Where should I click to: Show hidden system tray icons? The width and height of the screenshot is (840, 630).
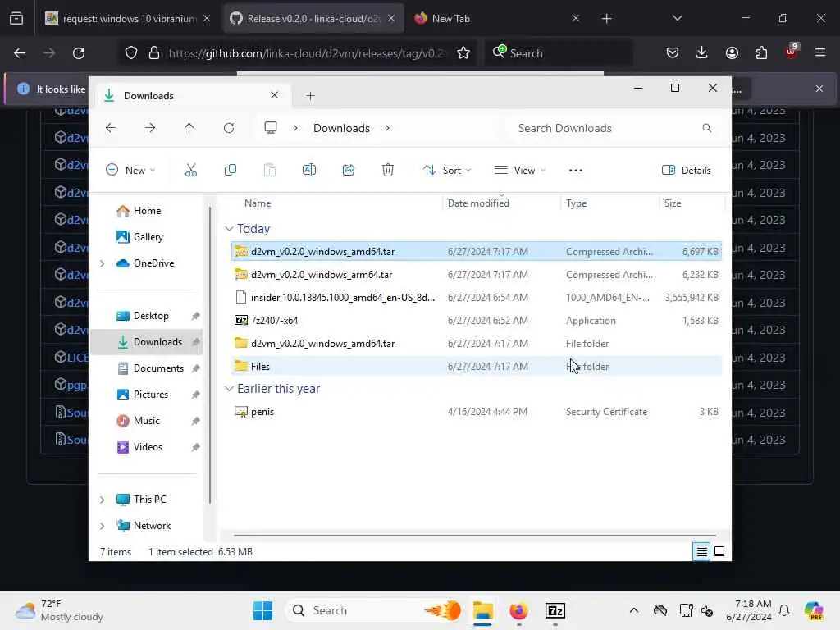click(x=634, y=610)
